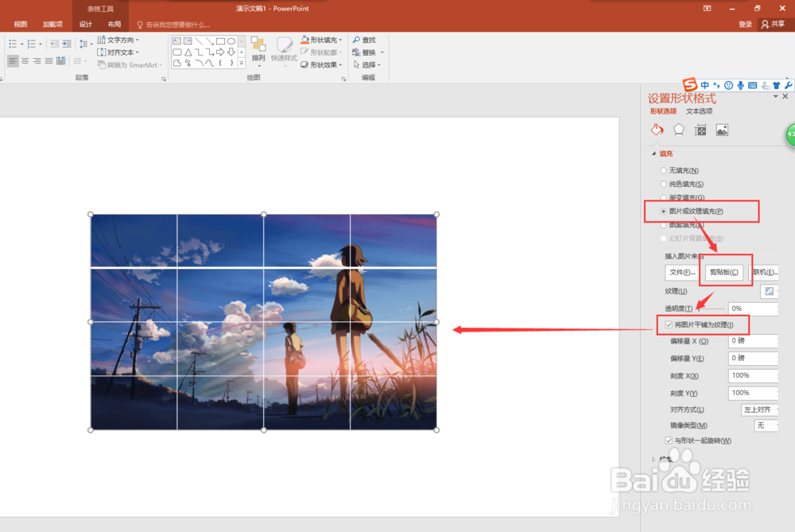Select 图片或纹理填充 radio button
Screen dimensions: 795x532
(x=663, y=211)
